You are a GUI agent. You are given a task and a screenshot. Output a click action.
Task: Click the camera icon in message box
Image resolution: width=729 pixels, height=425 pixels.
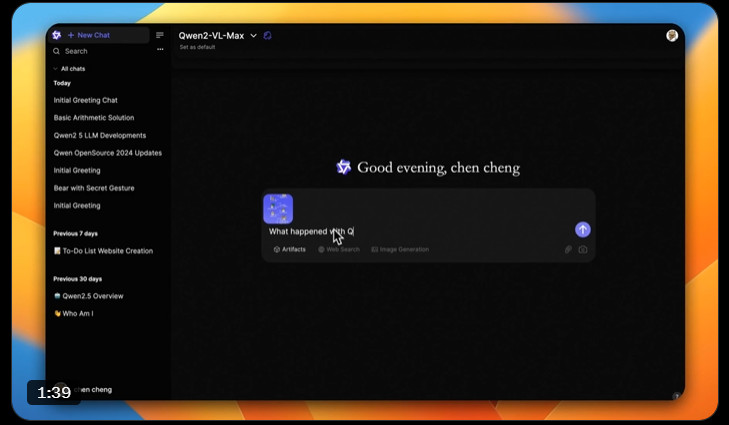(583, 249)
